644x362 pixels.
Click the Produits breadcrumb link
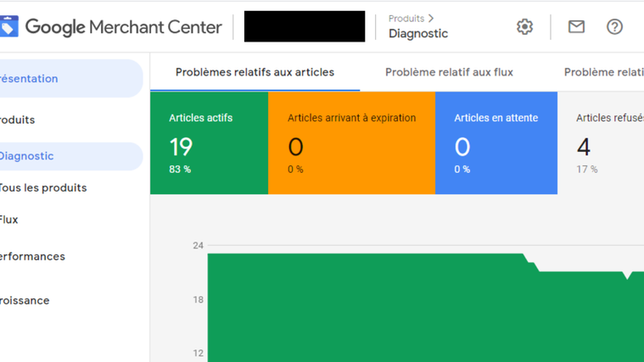tap(406, 19)
